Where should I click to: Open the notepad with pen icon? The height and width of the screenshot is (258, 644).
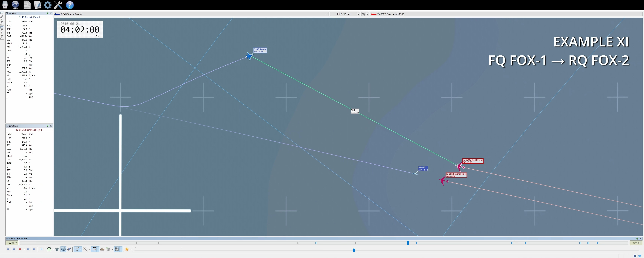click(x=37, y=5)
